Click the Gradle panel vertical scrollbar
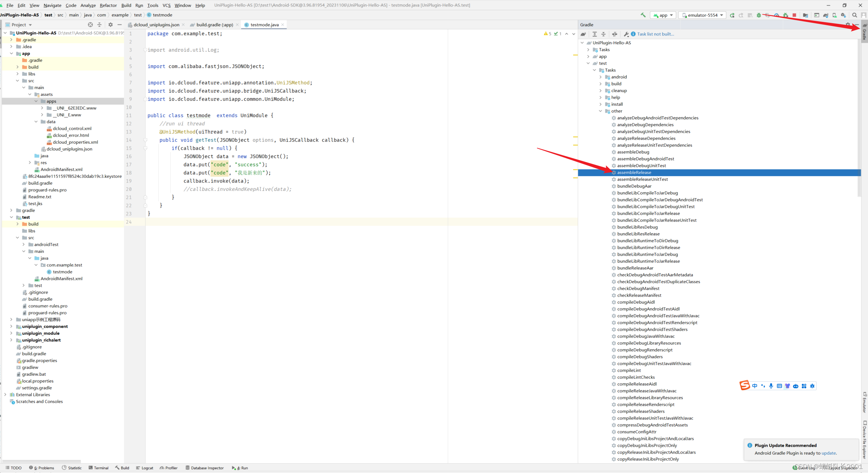Image resolution: width=868 pixels, height=473 pixels. [859, 118]
